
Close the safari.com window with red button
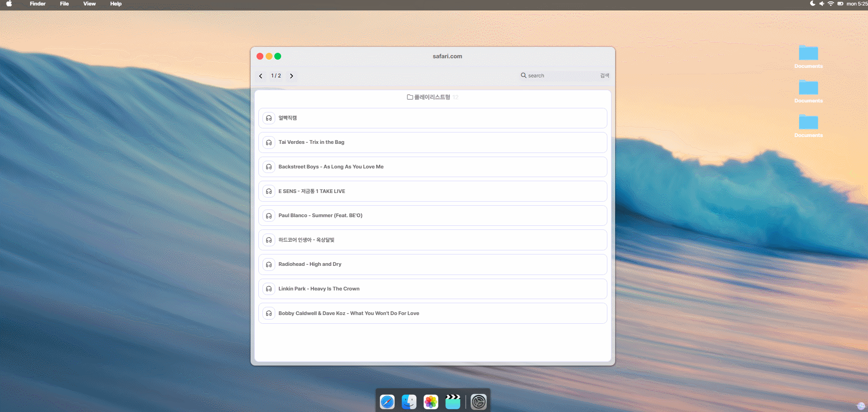click(260, 56)
